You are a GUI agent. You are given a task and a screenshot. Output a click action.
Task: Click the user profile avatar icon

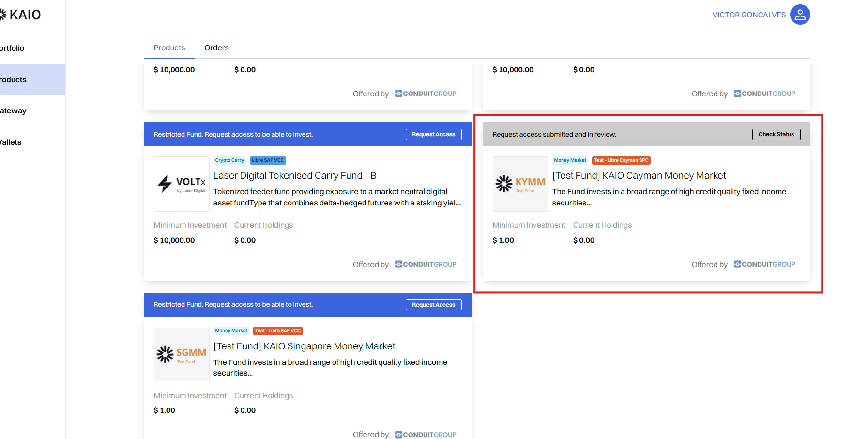(800, 15)
